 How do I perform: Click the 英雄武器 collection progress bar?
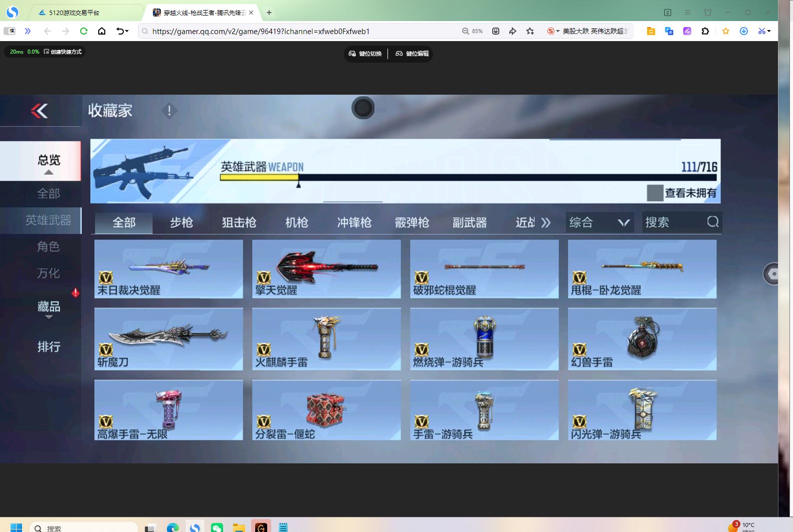click(x=468, y=177)
